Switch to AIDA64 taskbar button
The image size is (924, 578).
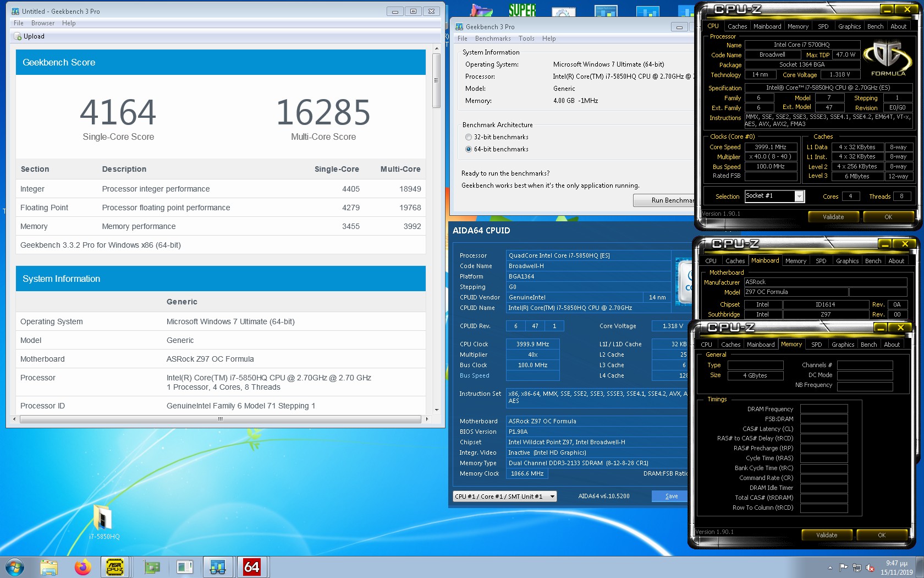[251, 567]
